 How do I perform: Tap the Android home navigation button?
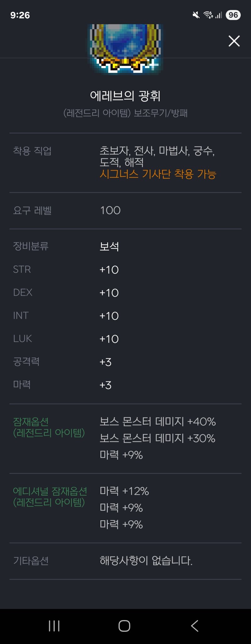[x=124, y=626]
